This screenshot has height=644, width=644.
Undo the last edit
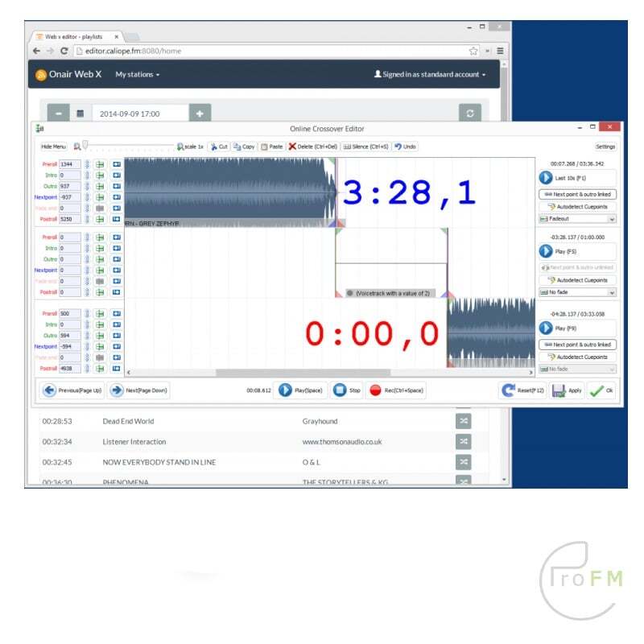coord(405,147)
